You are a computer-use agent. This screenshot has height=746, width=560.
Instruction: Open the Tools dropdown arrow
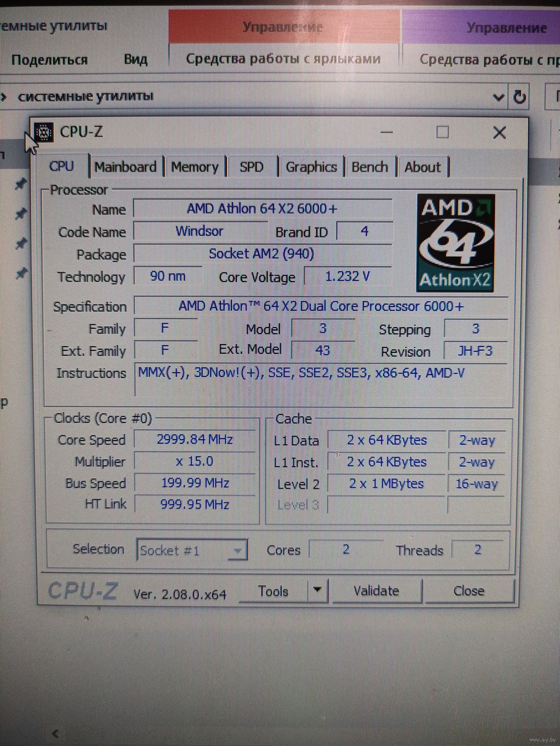(318, 590)
